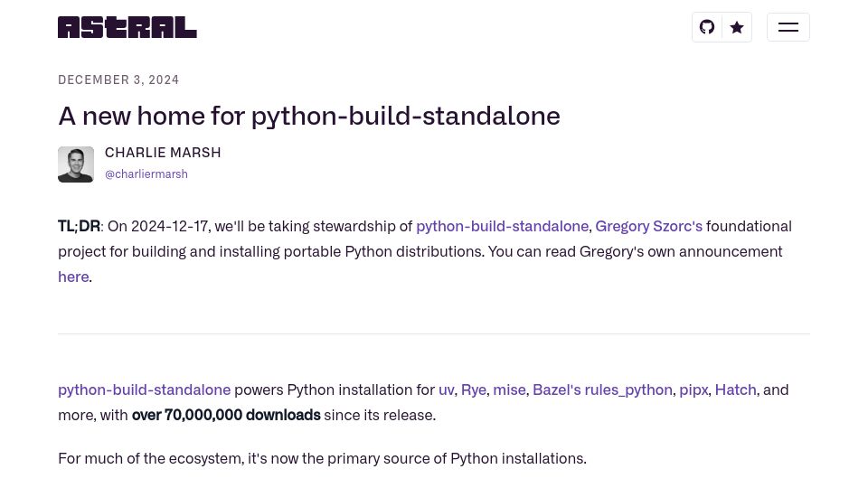Click the 'here' announcement link
This screenshot has height=488, width=868.
(73, 277)
